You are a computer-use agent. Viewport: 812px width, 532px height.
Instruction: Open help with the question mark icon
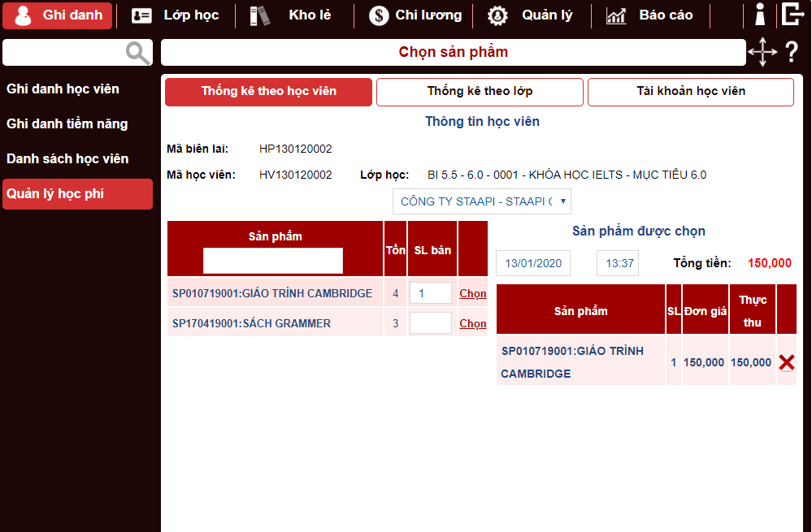[792, 53]
